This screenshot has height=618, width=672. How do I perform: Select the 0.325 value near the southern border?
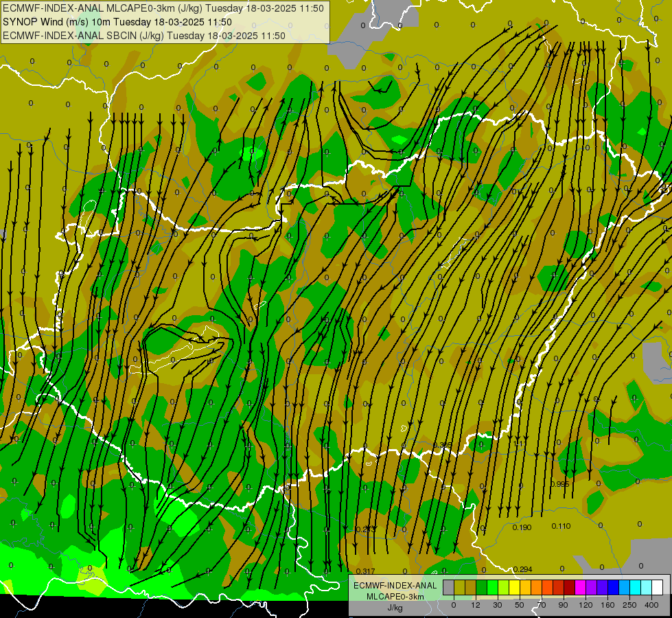[443, 445]
